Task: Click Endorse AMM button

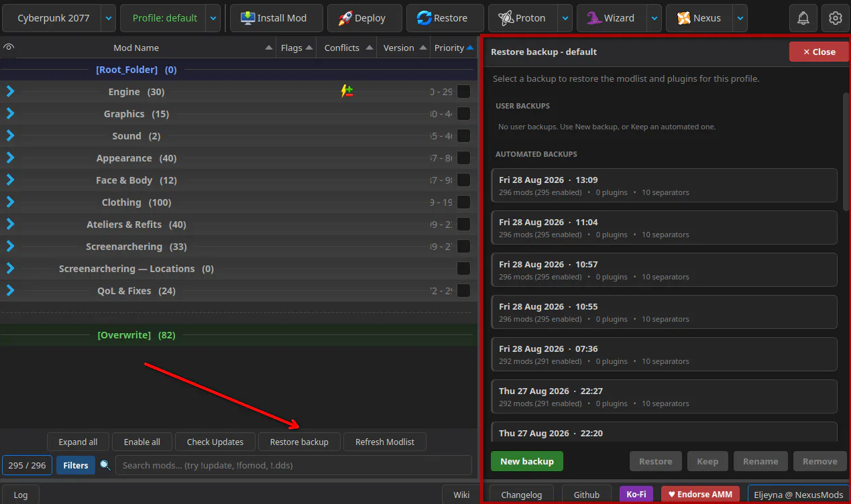Action: click(700, 495)
